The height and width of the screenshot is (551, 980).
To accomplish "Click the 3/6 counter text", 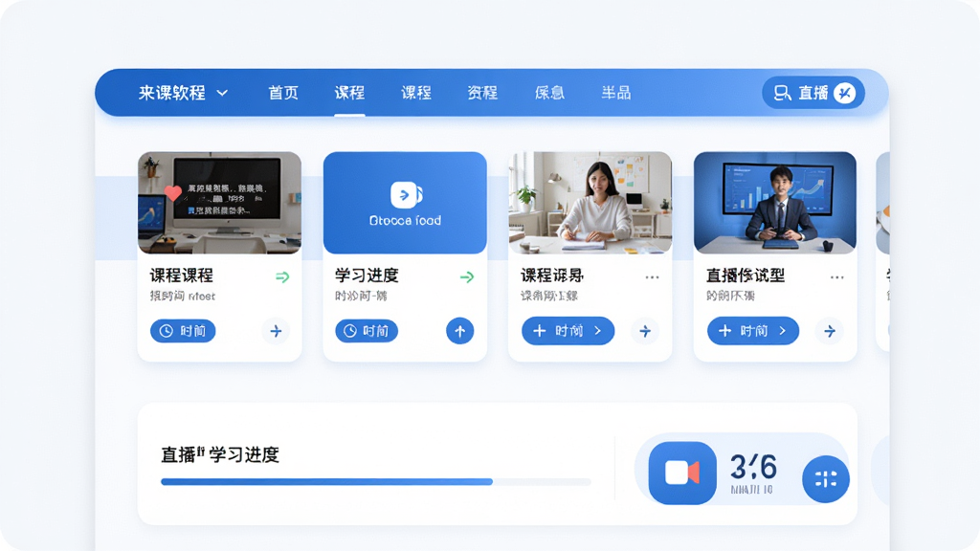I will click(753, 467).
